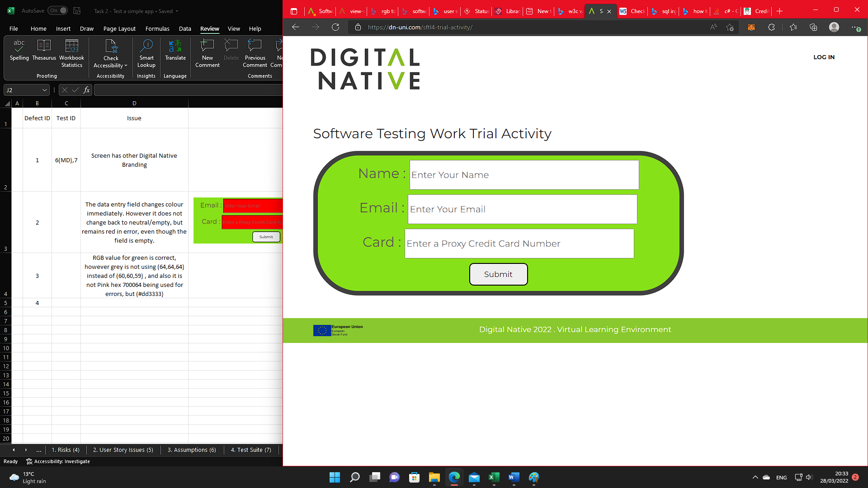
Task: Open the '2. User Story Issues (5)' sheet
Action: pos(123,450)
